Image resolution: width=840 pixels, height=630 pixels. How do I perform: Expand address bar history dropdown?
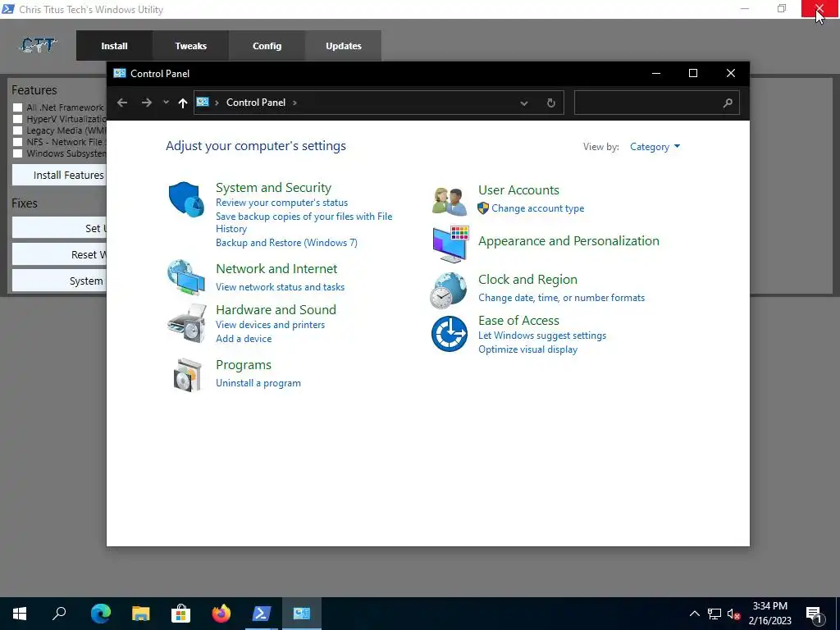tap(524, 103)
